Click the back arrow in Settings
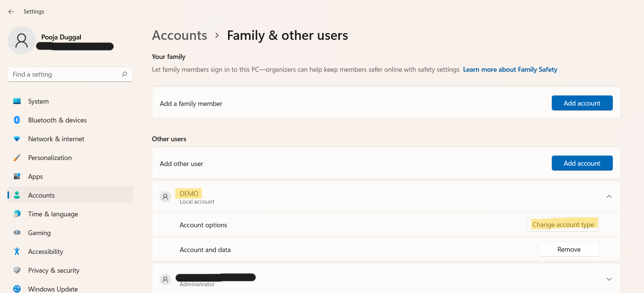The image size is (644, 293). (11, 12)
